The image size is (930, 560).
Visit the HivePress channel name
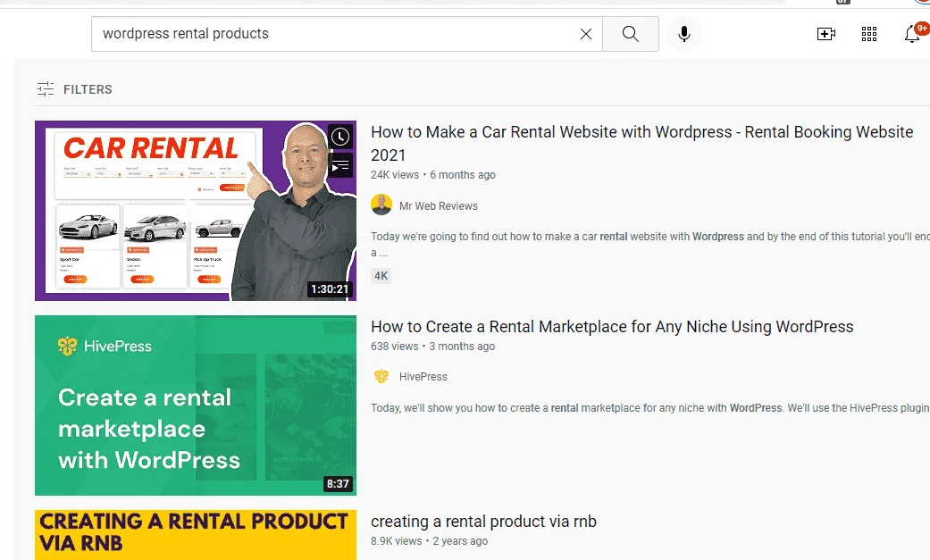[423, 376]
